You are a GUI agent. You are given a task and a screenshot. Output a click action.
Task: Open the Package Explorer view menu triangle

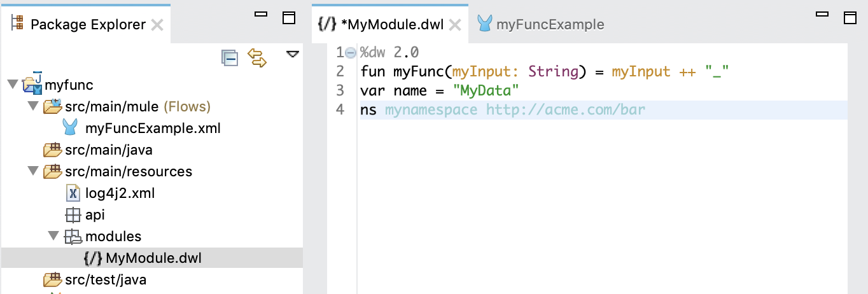point(292,54)
